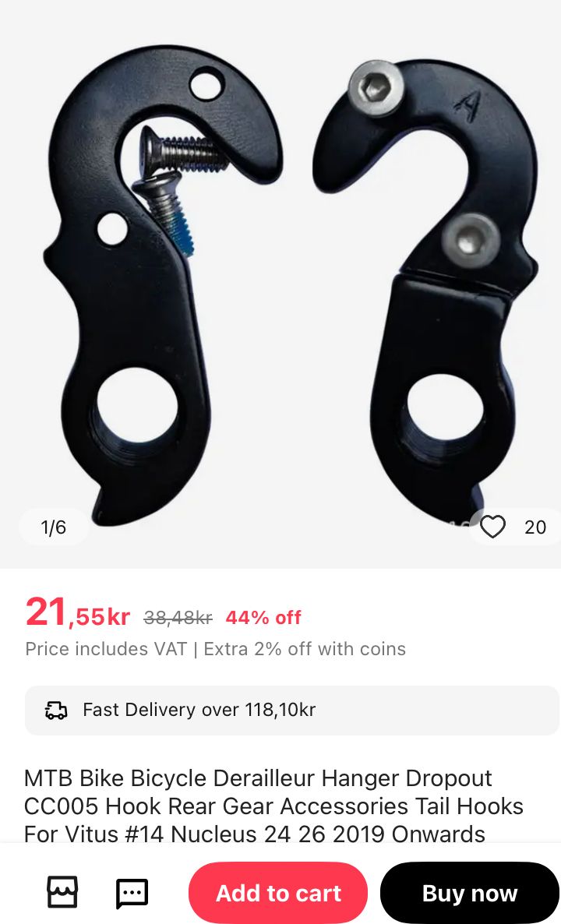The height and width of the screenshot is (924, 561).
Task: Tap the wishlist count 20
Action: (x=535, y=527)
